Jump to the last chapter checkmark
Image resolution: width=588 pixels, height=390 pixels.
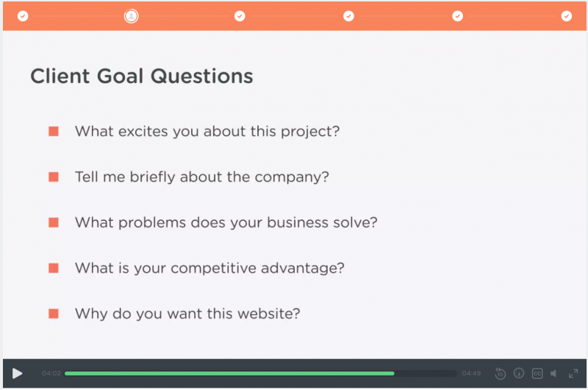click(566, 16)
